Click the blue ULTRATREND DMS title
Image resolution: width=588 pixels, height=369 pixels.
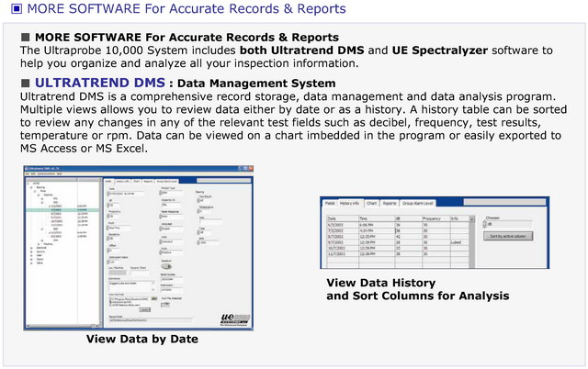click(x=100, y=83)
